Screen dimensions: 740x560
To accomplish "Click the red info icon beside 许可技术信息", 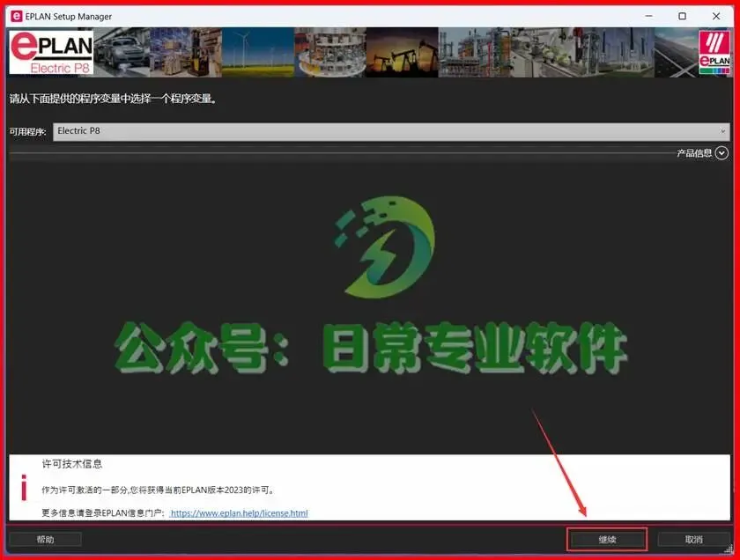I will (x=24, y=487).
